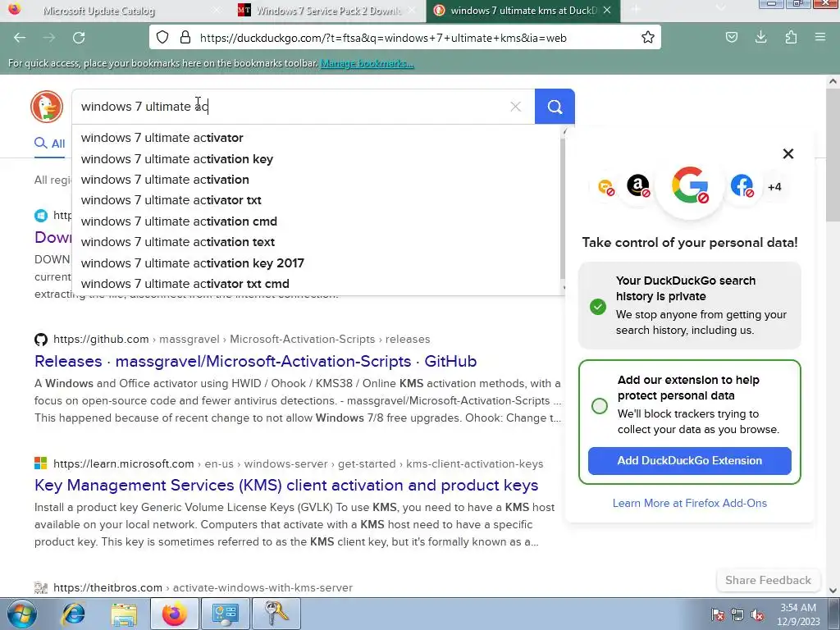
Task: Click the page vertical scrollbar thumb
Action: [833, 155]
